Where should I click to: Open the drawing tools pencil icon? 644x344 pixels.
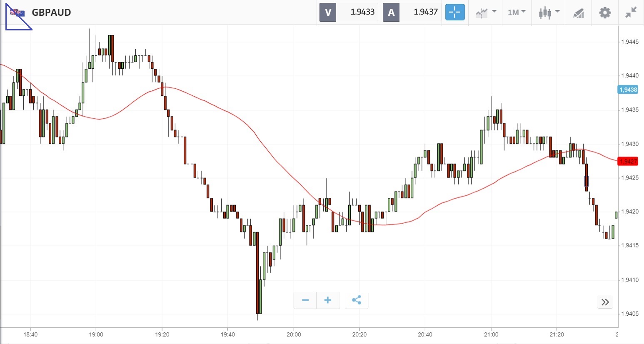pyautogui.click(x=578, y=12)
